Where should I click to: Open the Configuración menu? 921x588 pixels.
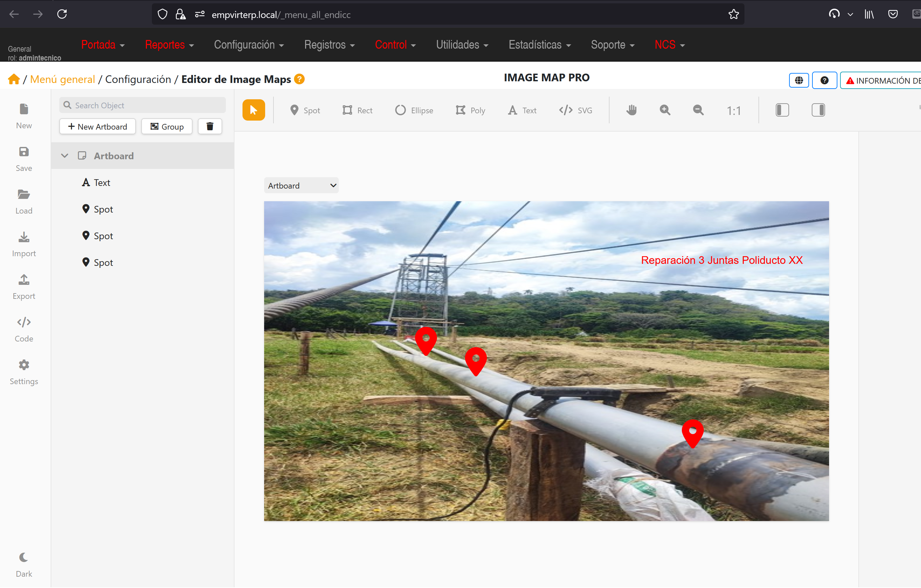coord(248,45)
